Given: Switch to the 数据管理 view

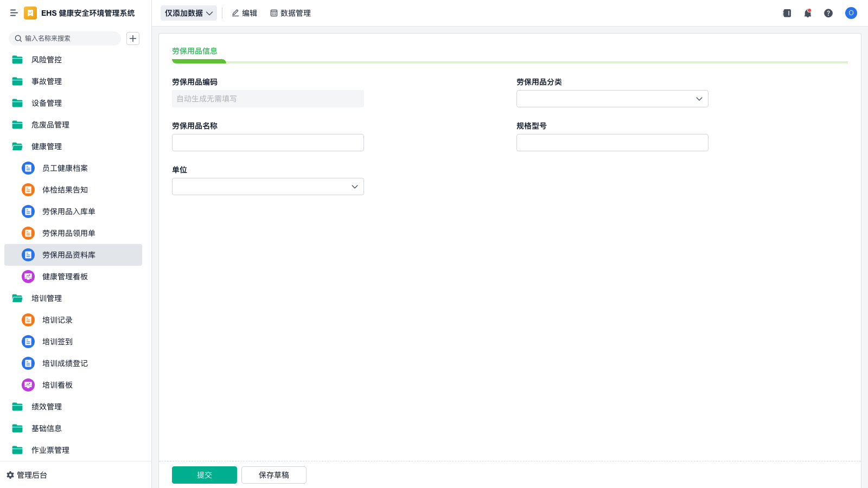Looking at the screenshot, I should [x=290, y=13].
